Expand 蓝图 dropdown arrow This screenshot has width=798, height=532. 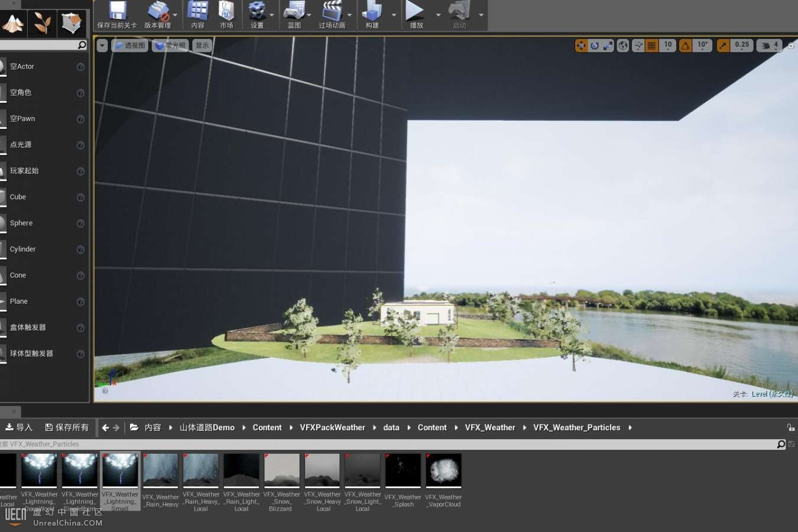[309, 15]
